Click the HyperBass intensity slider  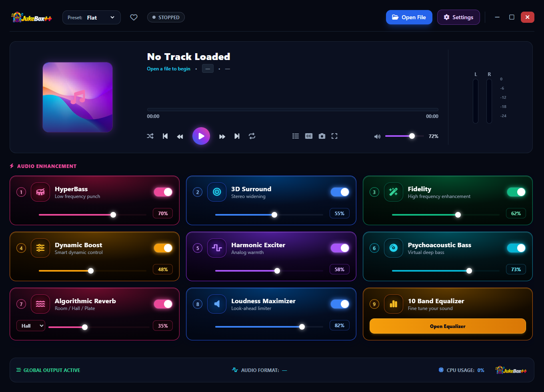pyautogui.click(x=92, y=215)
